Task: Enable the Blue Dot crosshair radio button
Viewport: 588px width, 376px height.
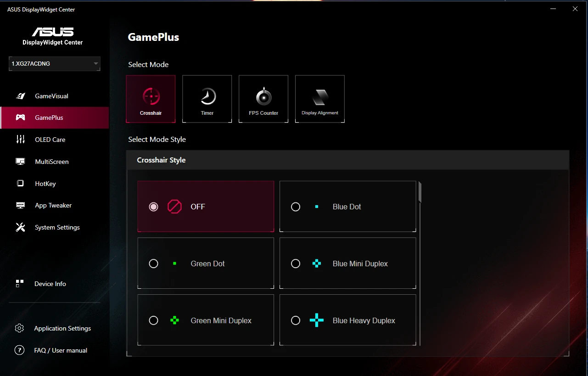Action: pos(296,207)
